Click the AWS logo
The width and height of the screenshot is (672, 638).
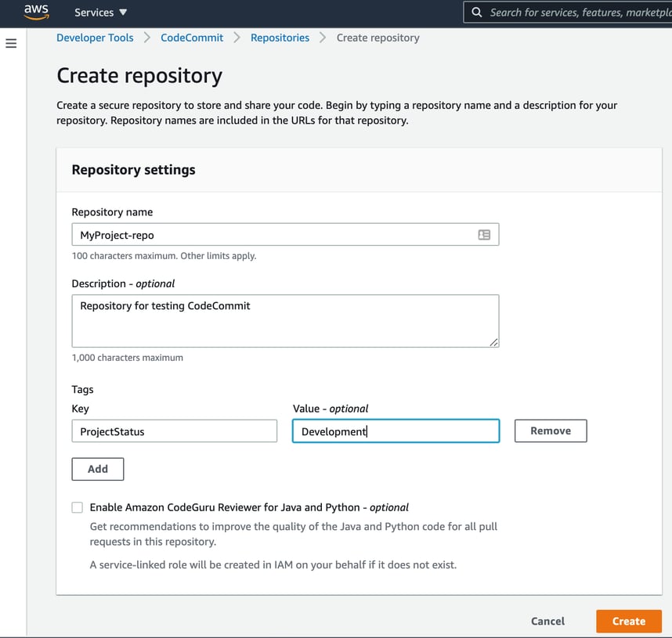point(36,12)
